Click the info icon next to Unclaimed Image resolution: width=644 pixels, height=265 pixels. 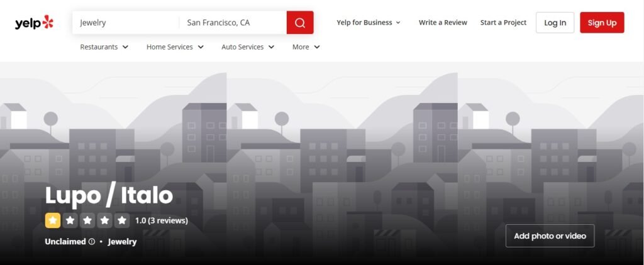coord(92,242)
